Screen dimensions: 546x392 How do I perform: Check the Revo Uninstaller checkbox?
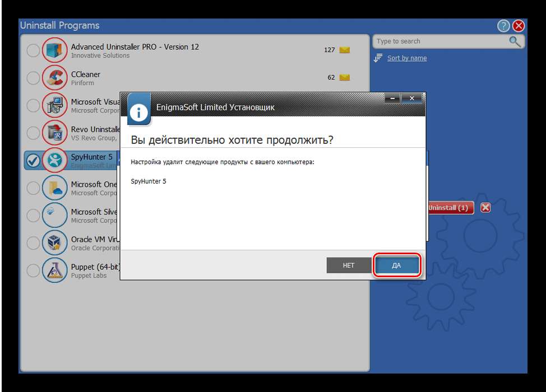[33, 133]
